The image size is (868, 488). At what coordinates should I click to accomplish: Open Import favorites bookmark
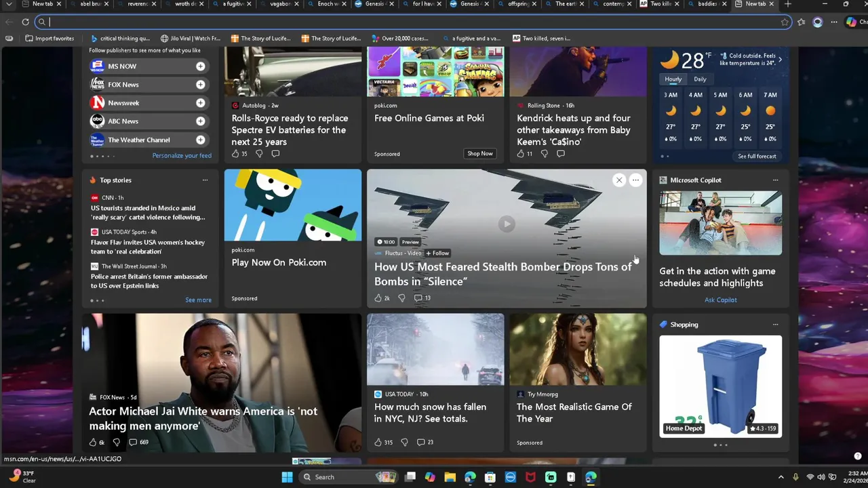pyautogui.click(x=50, y=39)
